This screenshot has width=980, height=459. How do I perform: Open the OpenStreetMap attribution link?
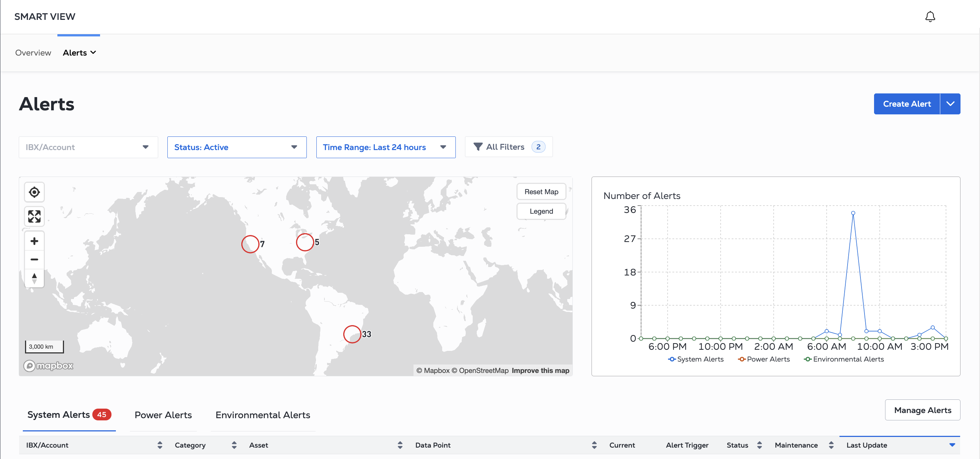tap(480, 370)
